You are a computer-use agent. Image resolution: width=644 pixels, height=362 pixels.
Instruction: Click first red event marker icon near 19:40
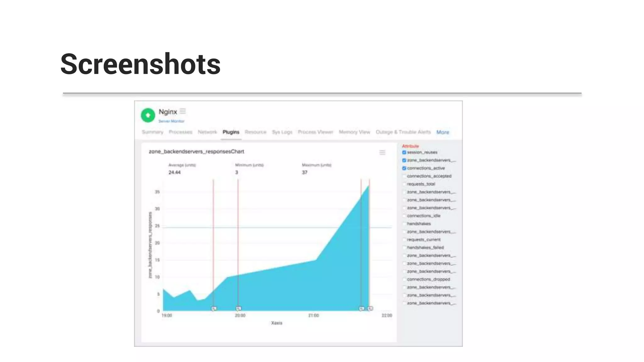pos(214,309)
